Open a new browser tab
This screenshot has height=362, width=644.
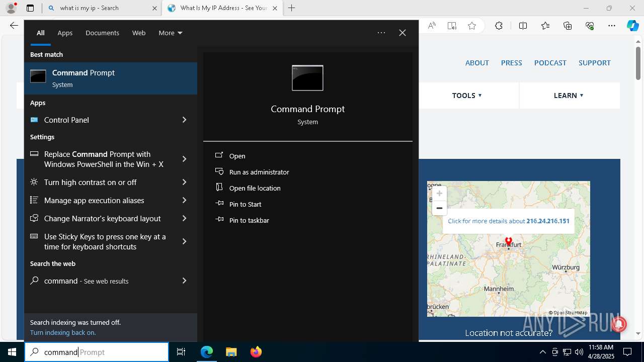[x=291, y=8]
